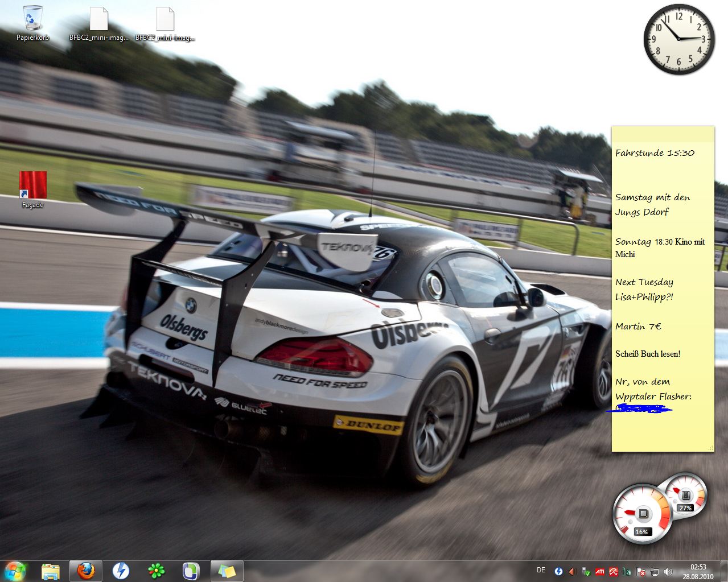Click the "Michi" note line
Image resolution: width=728 pixels, height=582 pixels.
point(625,254)
